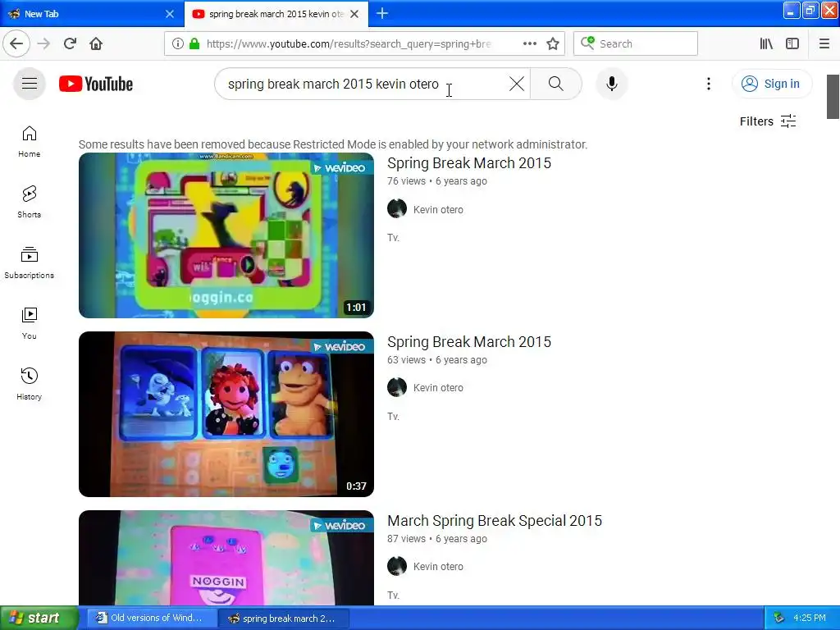Open the Firefox application menu
This screenshot has width=840, height=630.
pos(824,43)
